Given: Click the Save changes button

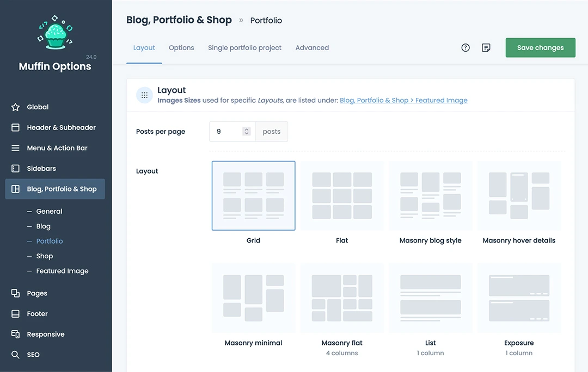Looking at the screenshot, I should coord(540,48).
